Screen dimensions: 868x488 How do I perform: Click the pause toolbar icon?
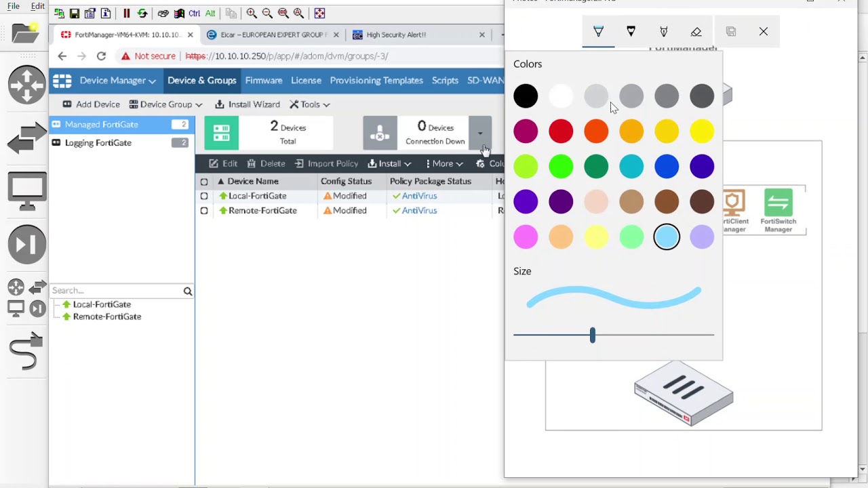tap(127, 13)
